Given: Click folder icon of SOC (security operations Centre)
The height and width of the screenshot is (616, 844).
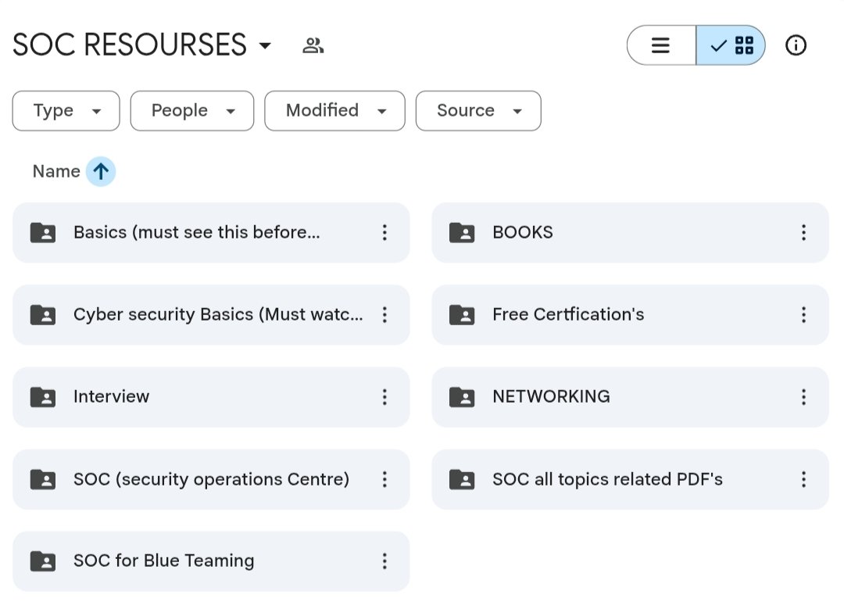Looking at the screenshot, I should point(43,479).
